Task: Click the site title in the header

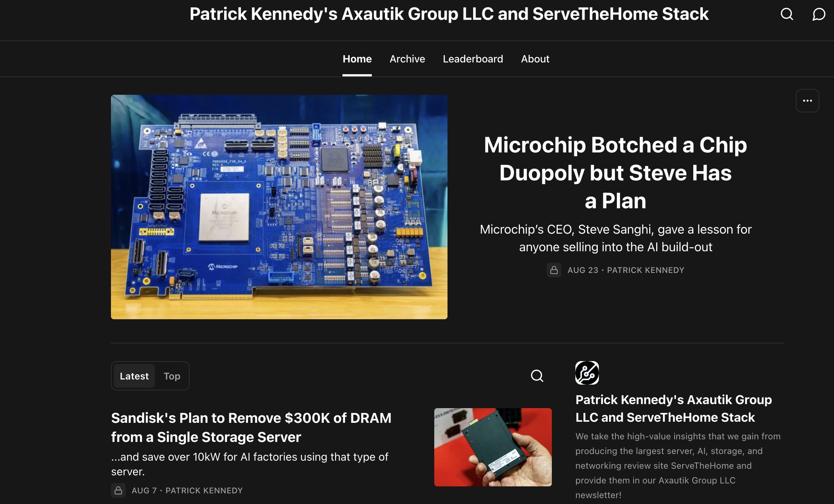Action: [x=449, y=14]
